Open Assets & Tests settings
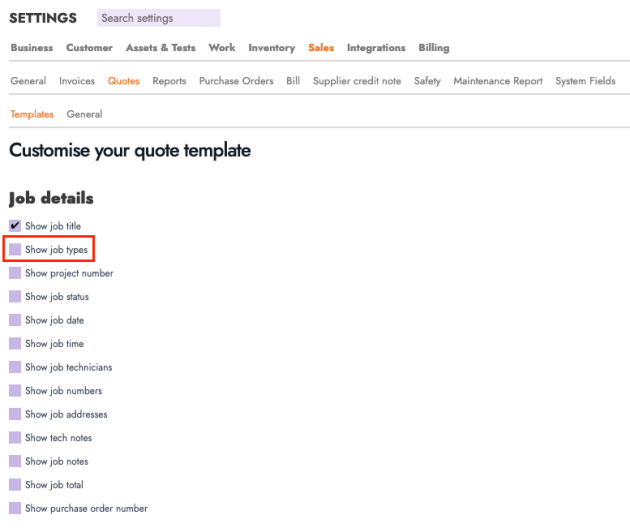 click(160, 48)
